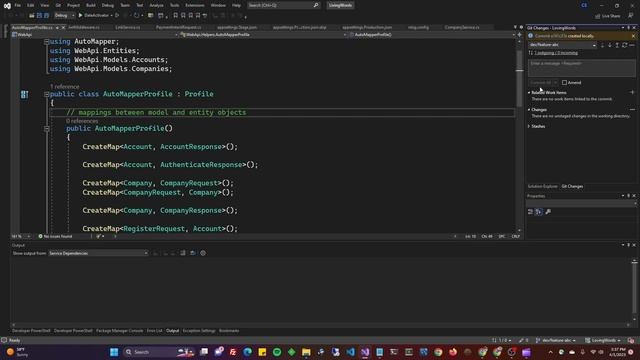Collapse the using directives region
The image size is (640, 360).
47,42
